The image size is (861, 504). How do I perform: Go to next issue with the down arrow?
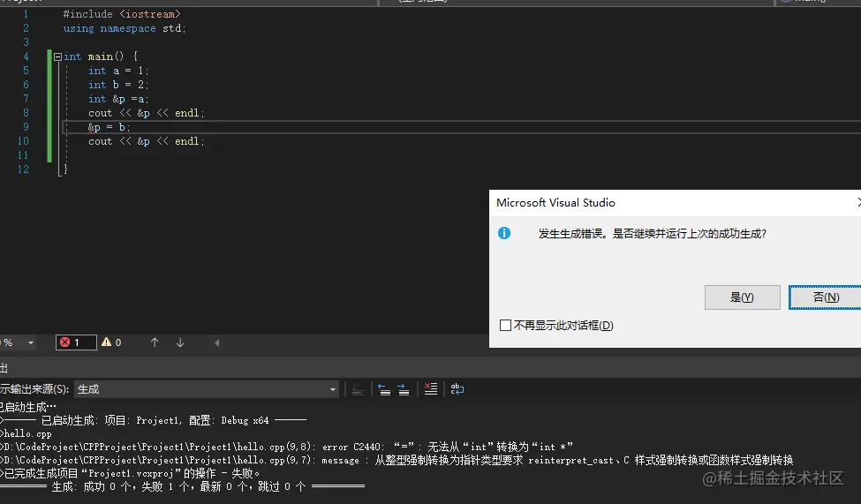(x=180, y=342)
